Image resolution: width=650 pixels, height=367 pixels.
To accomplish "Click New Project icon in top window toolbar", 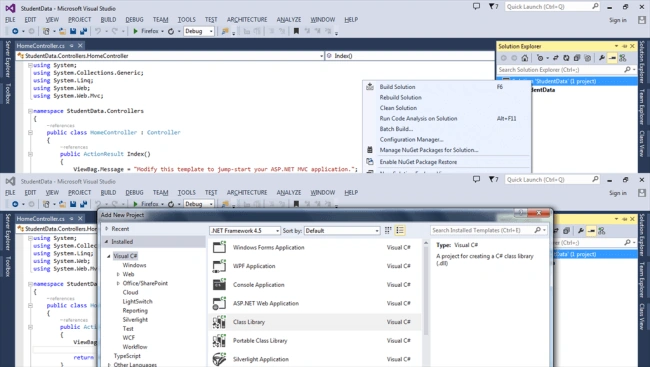I will point(46,31).
